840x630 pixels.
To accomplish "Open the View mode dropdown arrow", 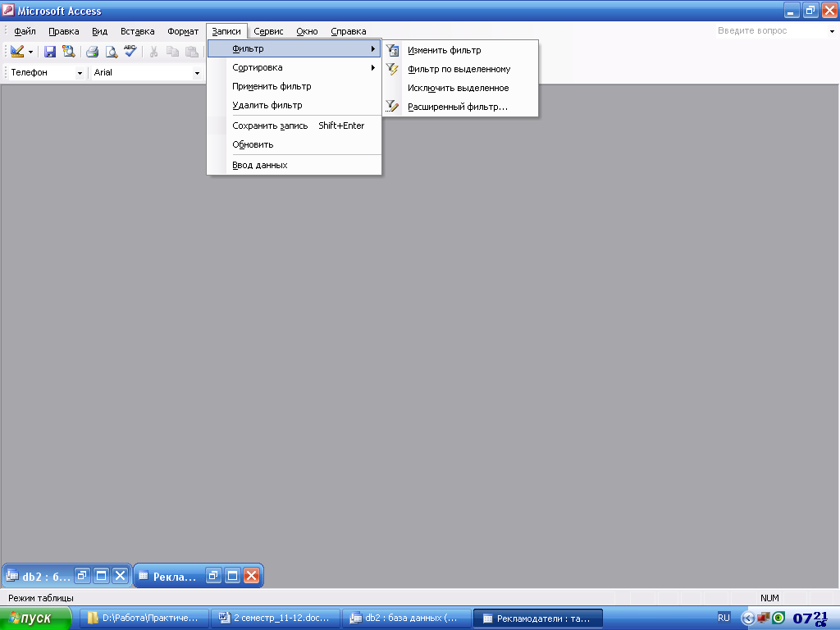I will 30,52.
